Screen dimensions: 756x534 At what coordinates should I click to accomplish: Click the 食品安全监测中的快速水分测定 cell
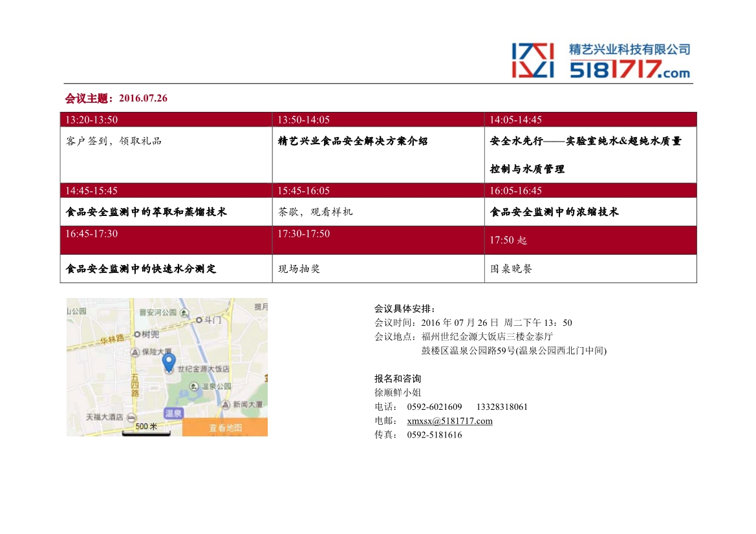tap(141, 269)
